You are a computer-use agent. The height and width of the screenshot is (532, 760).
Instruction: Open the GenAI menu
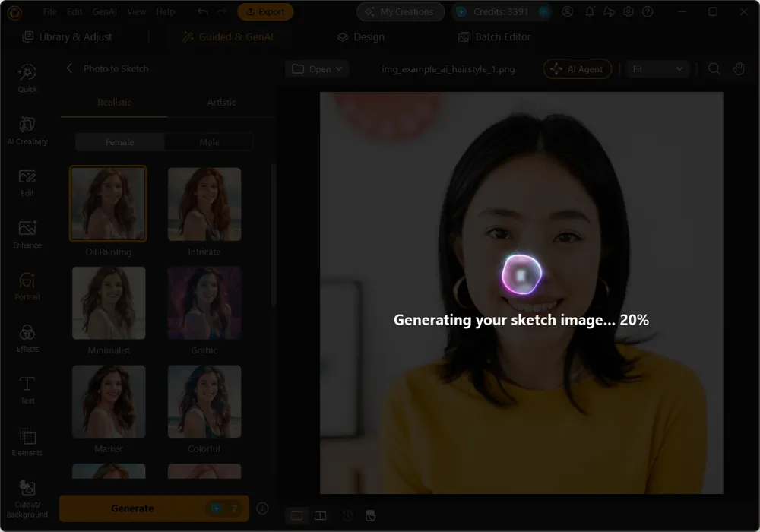[105, 11]
